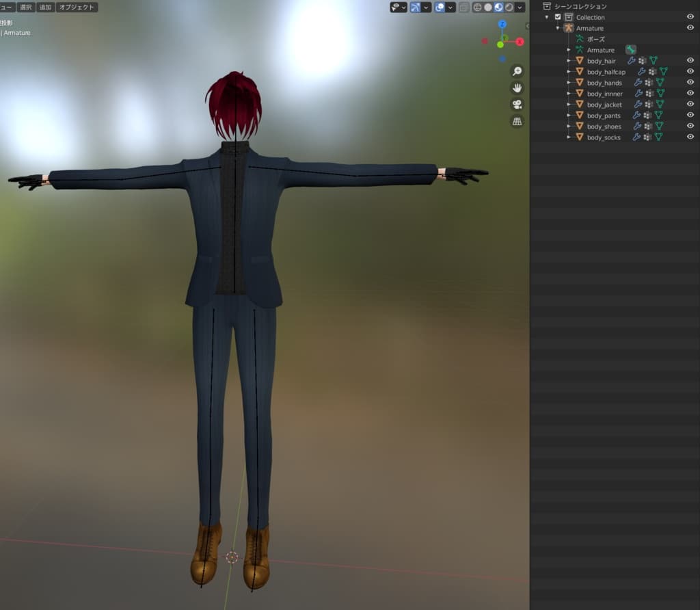The height and width of the screenshot is (610, 700).
Task: Hide body_jacket with its eye icon
Action: click(x=690, y=104)
